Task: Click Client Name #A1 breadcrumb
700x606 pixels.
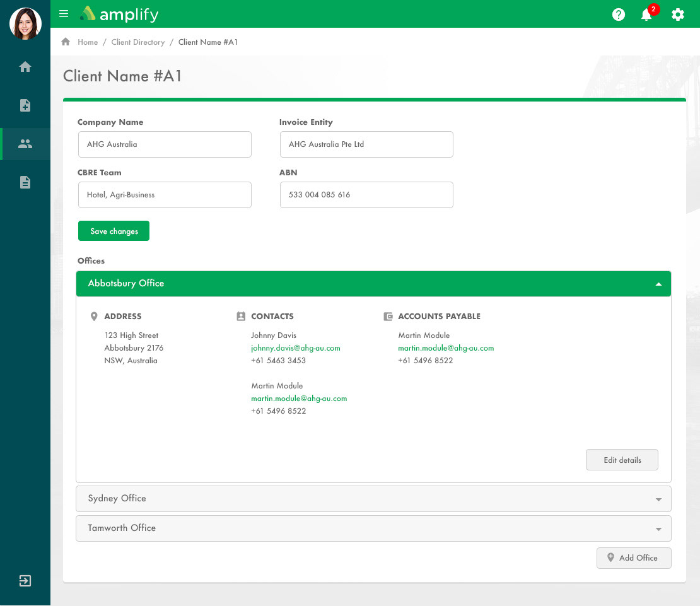Action: click(x=208, y=42)
